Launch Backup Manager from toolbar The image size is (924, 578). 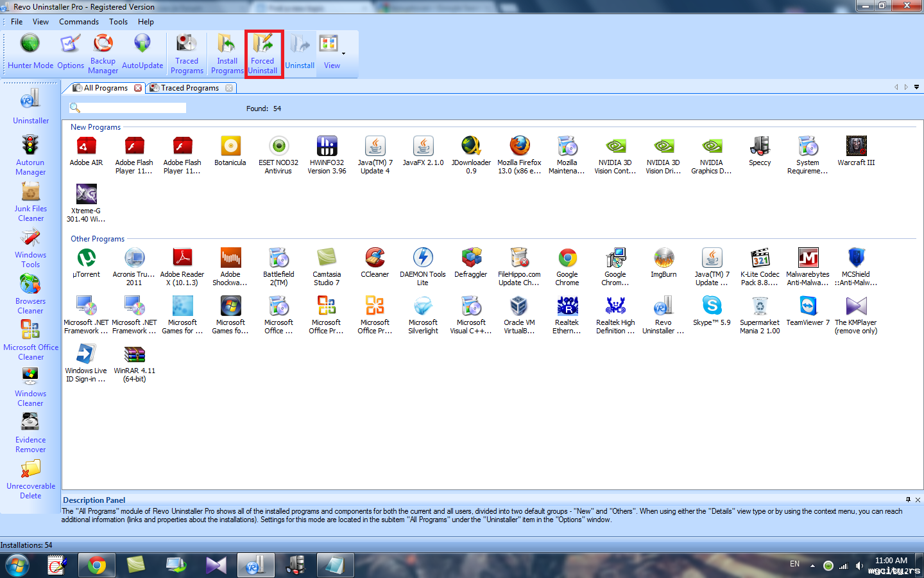[103, 54]
